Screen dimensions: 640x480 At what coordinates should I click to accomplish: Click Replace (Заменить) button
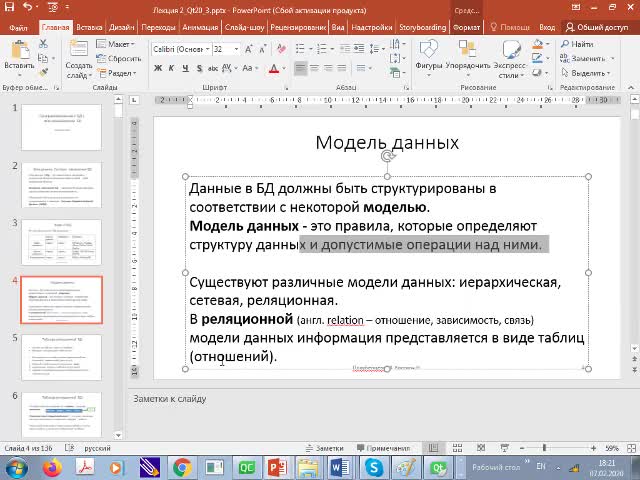[x=587, y=58]
